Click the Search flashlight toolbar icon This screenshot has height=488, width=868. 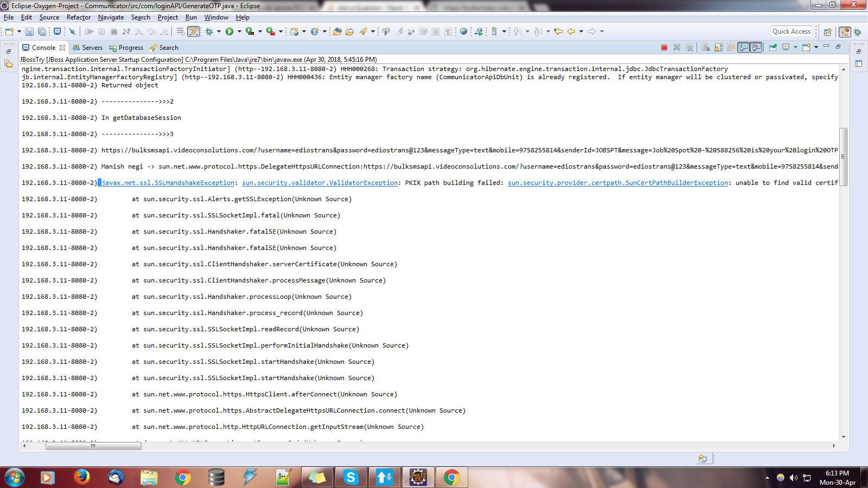tap(363, 31)
